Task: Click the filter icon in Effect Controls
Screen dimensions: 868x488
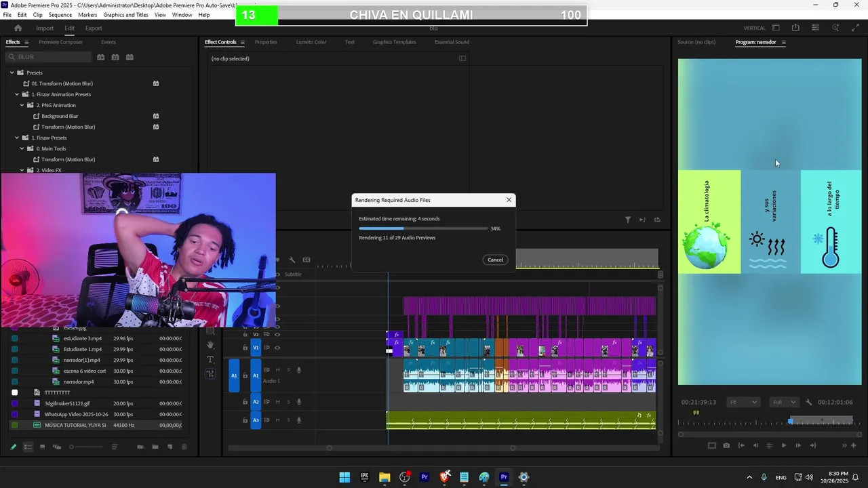Action: (x=628, y=220)
